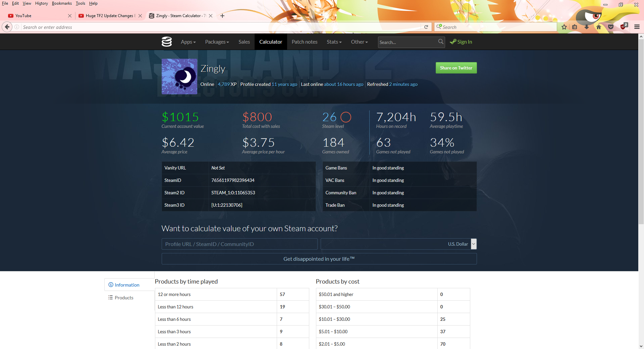
Task: Click the '11 years ago' profile created link
Action: [x=284, y=84]
